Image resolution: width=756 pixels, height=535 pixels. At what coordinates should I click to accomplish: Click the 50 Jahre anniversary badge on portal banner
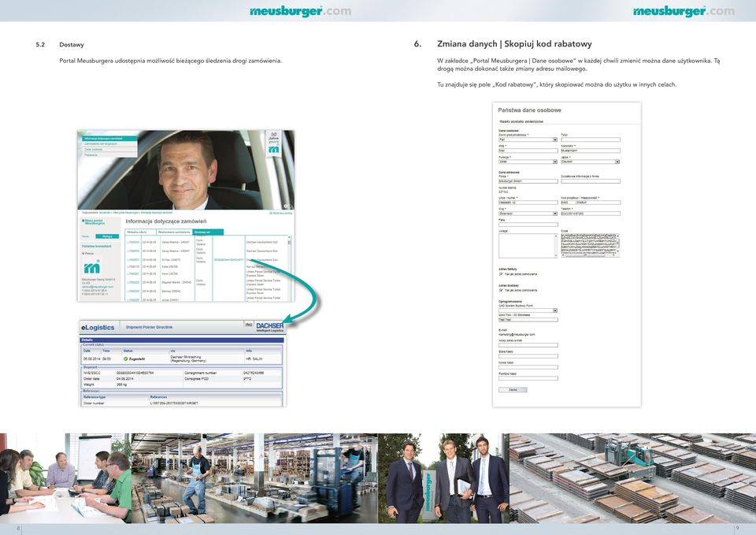click(274, 143)
